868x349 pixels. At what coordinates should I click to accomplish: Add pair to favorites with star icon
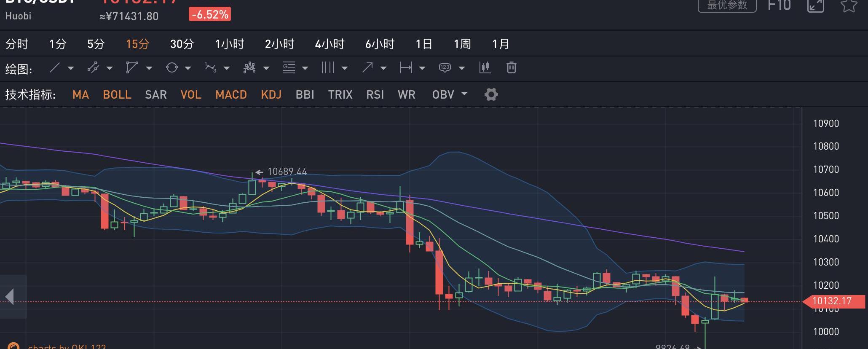(x=849, y=5)
